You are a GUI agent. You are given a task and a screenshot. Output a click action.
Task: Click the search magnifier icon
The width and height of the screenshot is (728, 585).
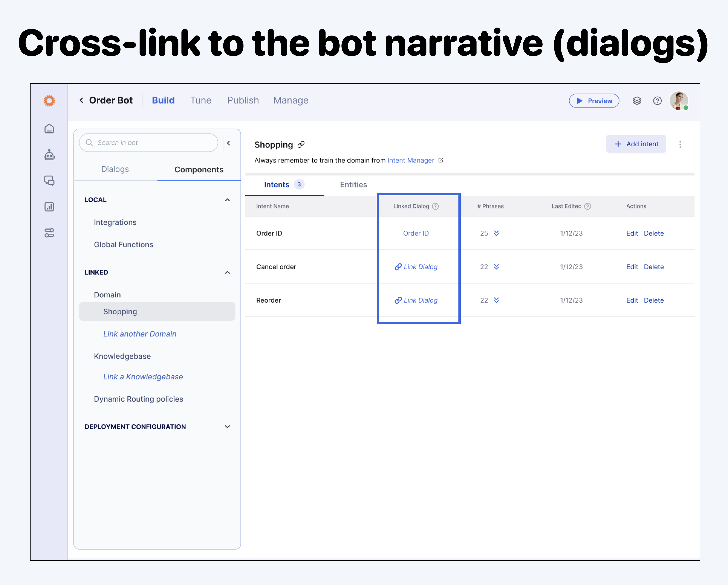click(89, 142)
